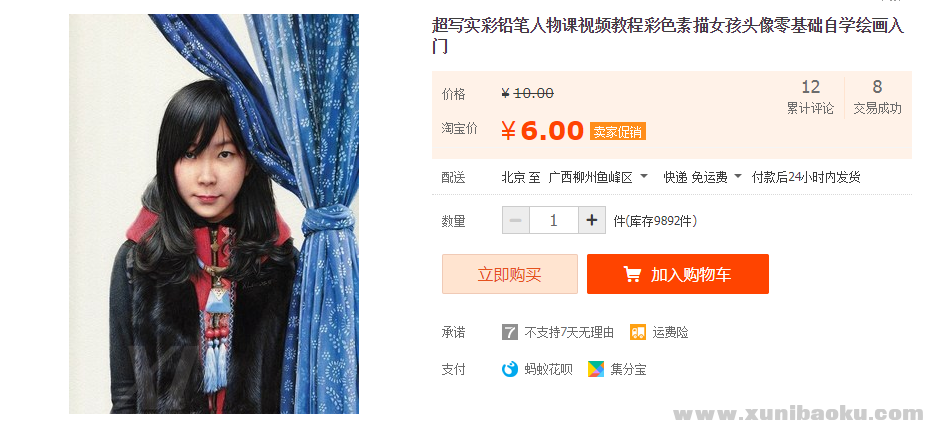Click the product portrait image
The width and height of the screenshot is (926, 426).
tap(214, 214)
